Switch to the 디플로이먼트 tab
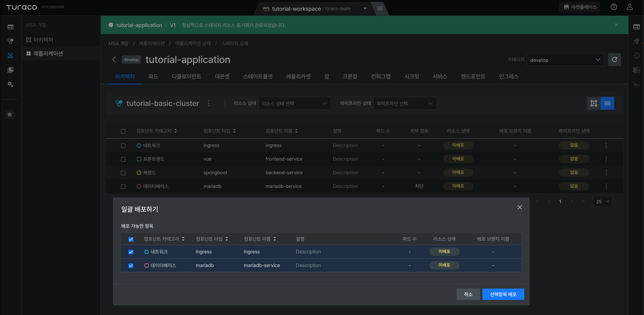 (x=186, y=76)
